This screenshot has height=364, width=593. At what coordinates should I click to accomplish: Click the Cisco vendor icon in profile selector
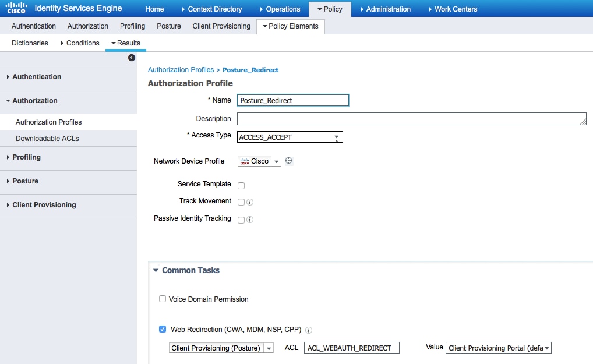[245, 161]
